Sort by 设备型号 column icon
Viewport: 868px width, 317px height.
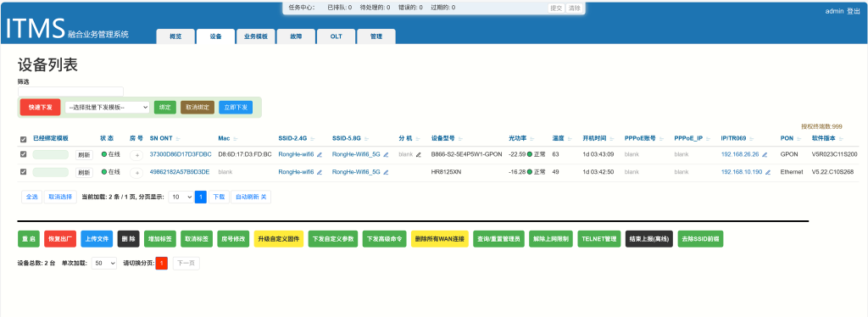point(460,138)
